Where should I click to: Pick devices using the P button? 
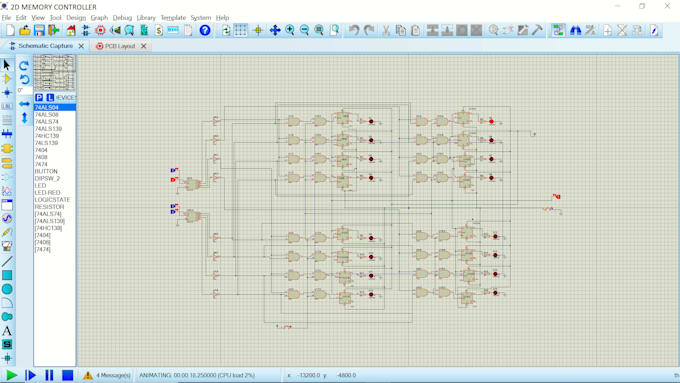click(x=39, y=98)
